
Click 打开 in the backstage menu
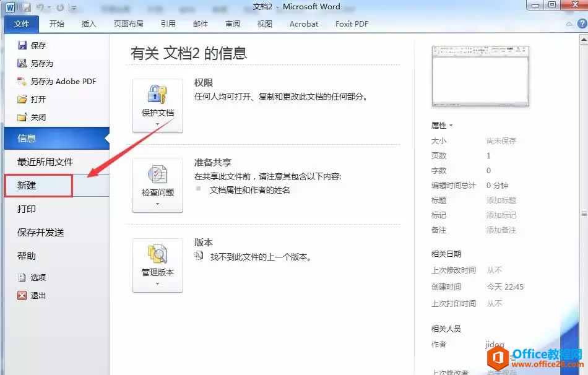[x=32, y=100]
